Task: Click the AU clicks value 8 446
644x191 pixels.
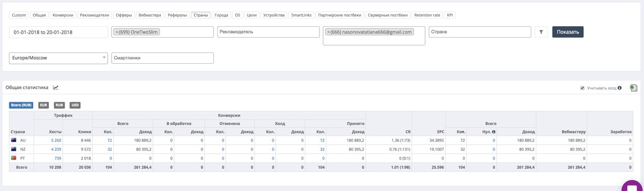Action: point(86,141)
